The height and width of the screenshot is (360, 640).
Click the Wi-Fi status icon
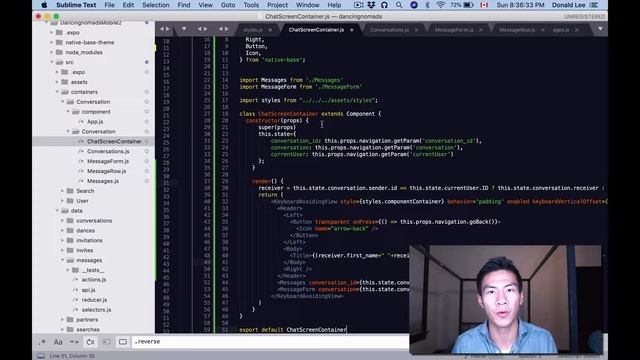click(x=440, y=5)
